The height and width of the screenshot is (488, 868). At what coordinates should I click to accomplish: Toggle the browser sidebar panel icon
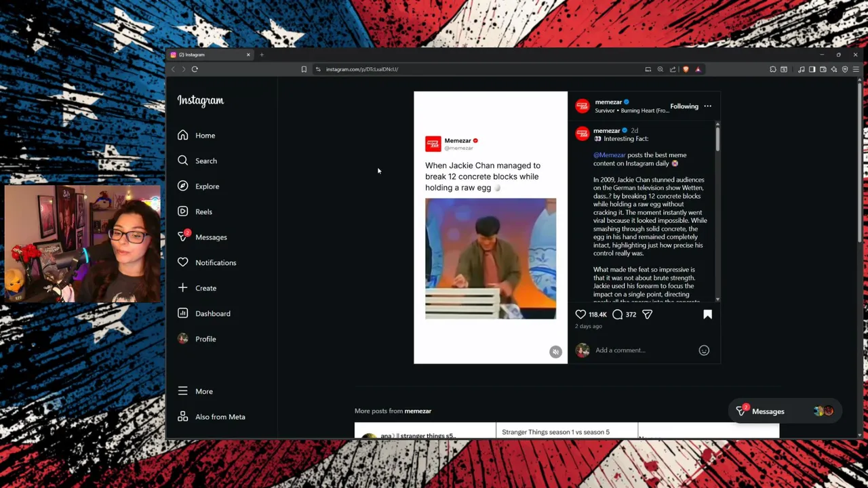(x=812, y=69)
